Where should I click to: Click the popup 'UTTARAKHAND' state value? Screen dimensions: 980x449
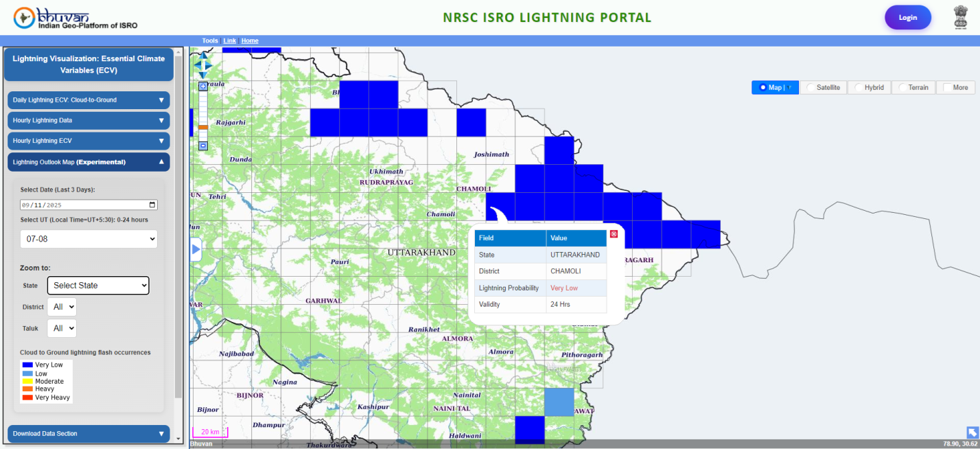(x=575, y=255)
